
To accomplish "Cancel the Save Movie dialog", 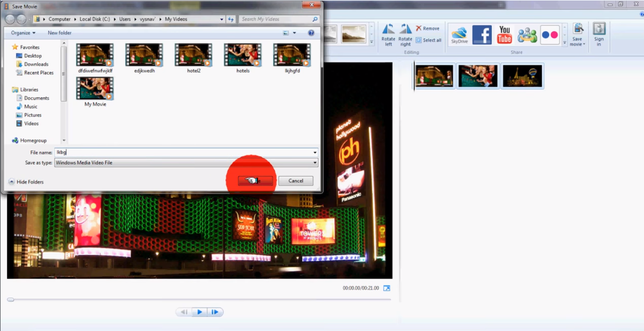I will pos(296,181).
